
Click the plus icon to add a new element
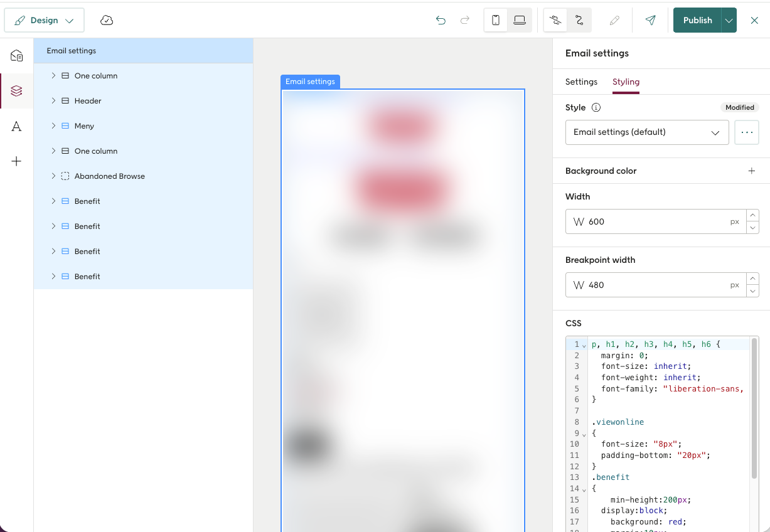[x=16, y=161]
